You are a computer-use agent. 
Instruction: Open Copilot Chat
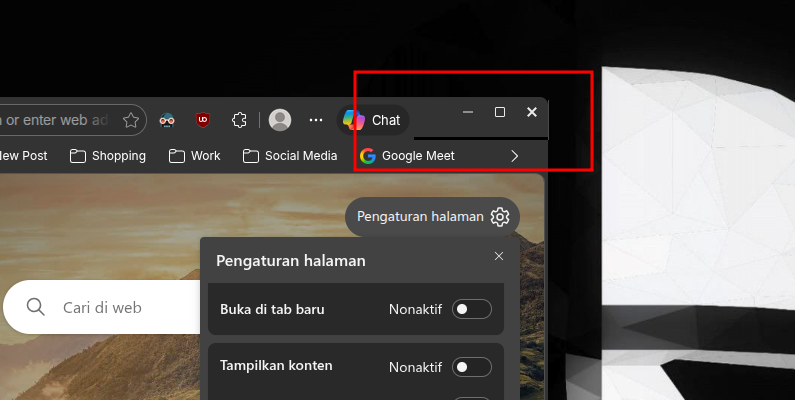click(372, 120)
